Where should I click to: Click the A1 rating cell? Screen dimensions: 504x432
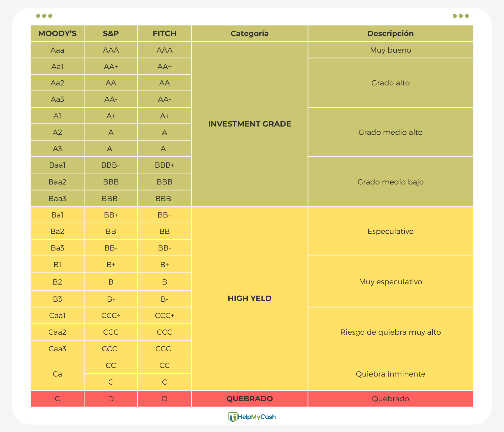[x=57, y=116]
